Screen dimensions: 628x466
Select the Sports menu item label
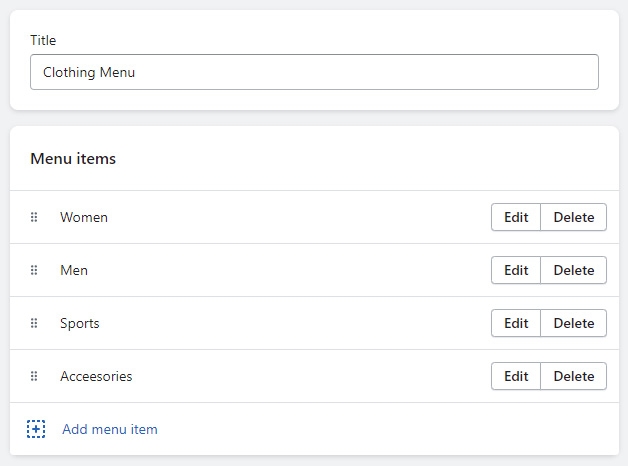80,323
